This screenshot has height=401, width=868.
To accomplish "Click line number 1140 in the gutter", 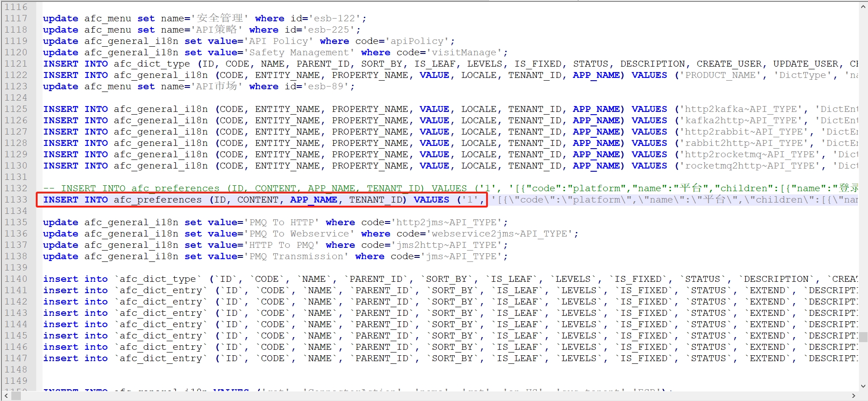I will 16,279.
